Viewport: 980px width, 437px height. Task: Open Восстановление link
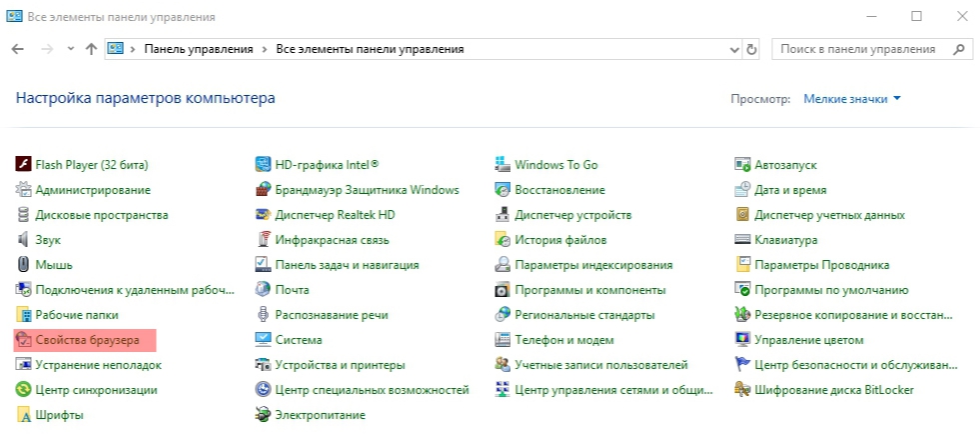click(560, 190)
